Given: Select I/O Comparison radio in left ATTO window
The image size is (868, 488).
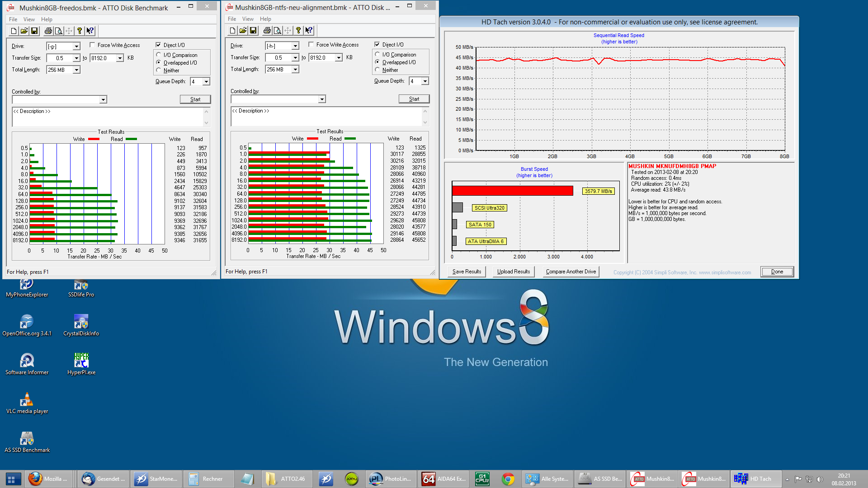Looking at the screenshot, I should point(159,55).
